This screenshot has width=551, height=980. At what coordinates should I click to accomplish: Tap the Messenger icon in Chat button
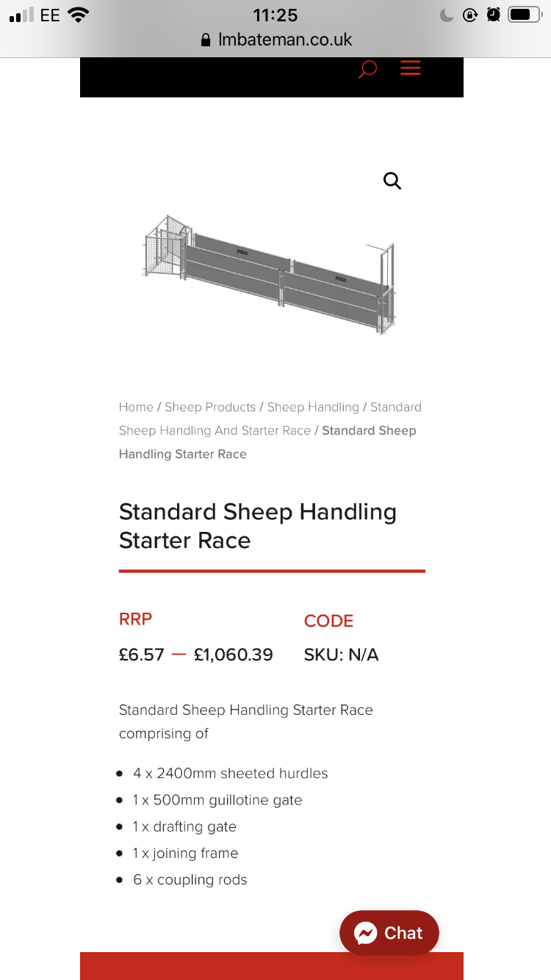coord(365,933)
